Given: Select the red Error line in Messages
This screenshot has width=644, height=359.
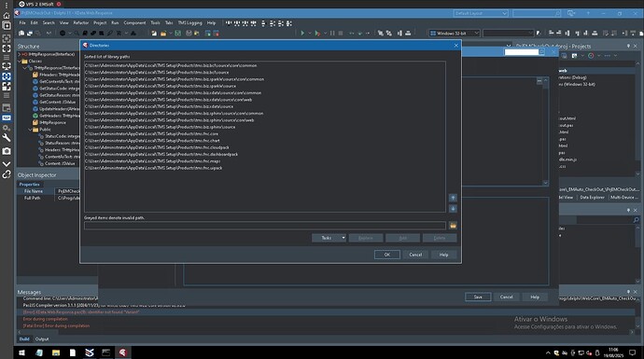Looking at the screenshot, I should (81, 312).
